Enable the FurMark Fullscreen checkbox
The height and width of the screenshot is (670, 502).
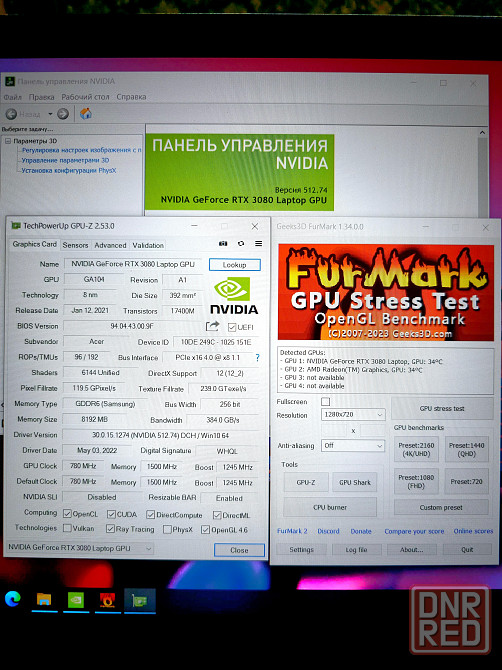pyautogui.click(x=326, y=401)
